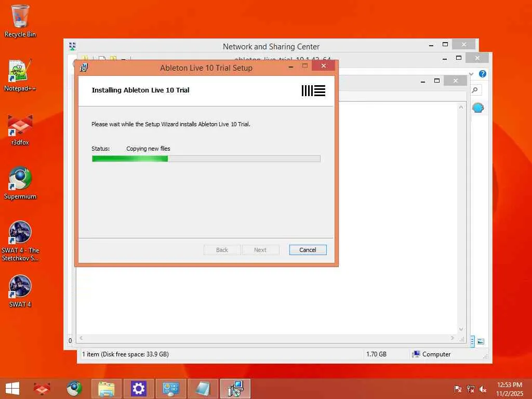Click the Computer icon in the status bar
The height and width of the screenshot is (399, 532).
tap(416, 354)
